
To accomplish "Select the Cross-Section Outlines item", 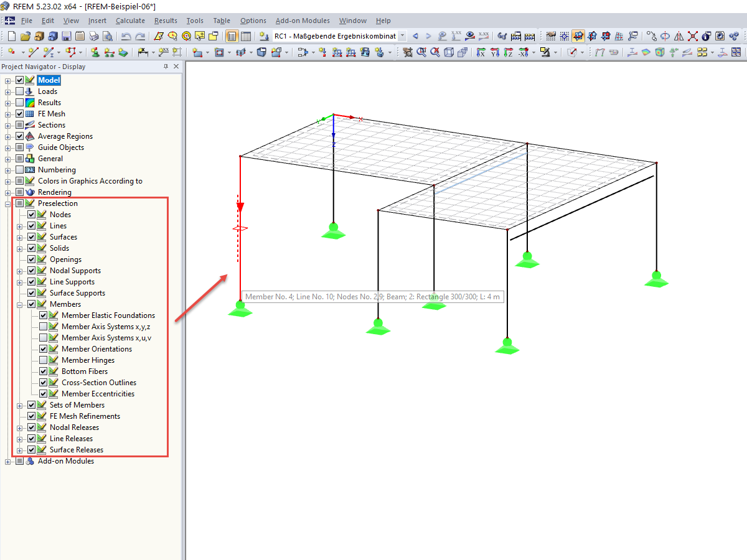I will (x=99, y=383).
